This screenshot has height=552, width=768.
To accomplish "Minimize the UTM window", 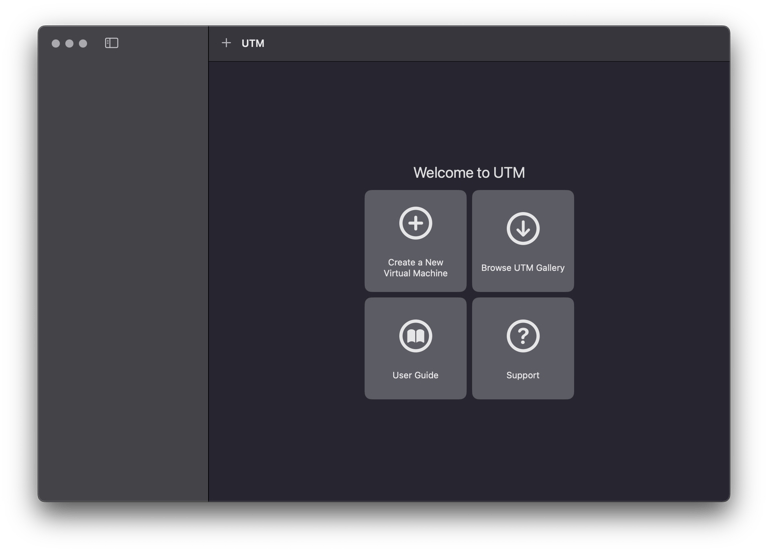I will pyautogui.click(x=70, y=44).
